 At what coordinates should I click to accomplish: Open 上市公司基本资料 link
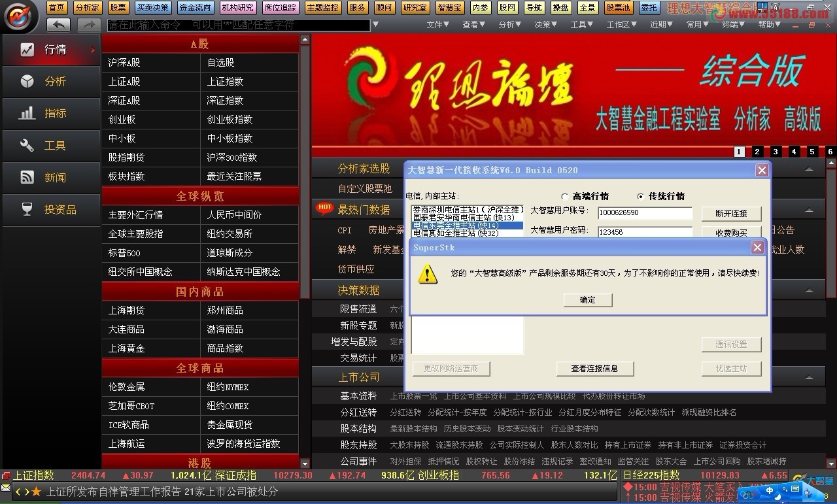pos(475,396)
